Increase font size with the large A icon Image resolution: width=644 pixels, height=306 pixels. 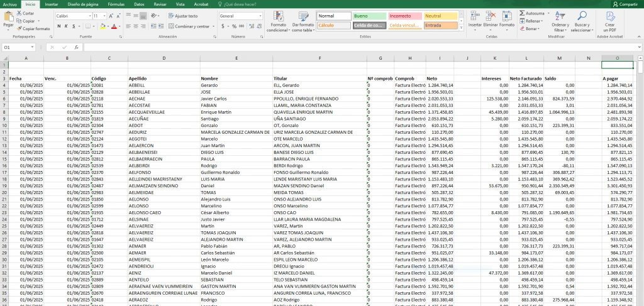[x=111, y=16]
